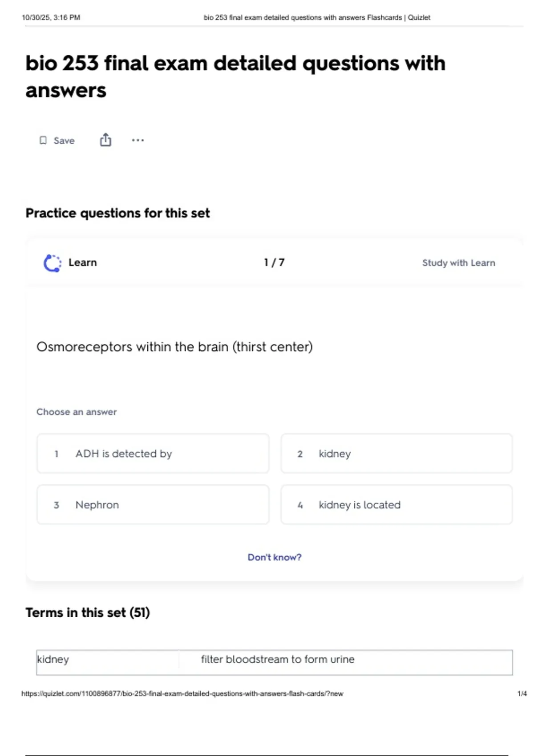Click the Practice questions for this set heading
Screen dimensions: 534x756
(x=117, y=213)
